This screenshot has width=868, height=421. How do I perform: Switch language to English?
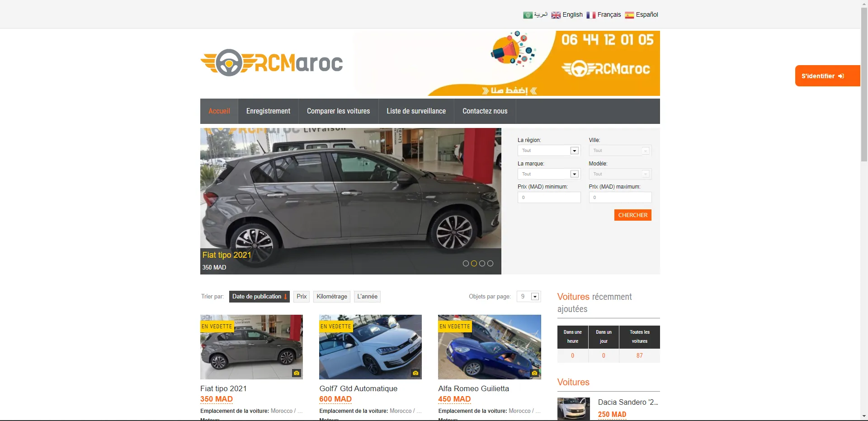pos(572,15)
